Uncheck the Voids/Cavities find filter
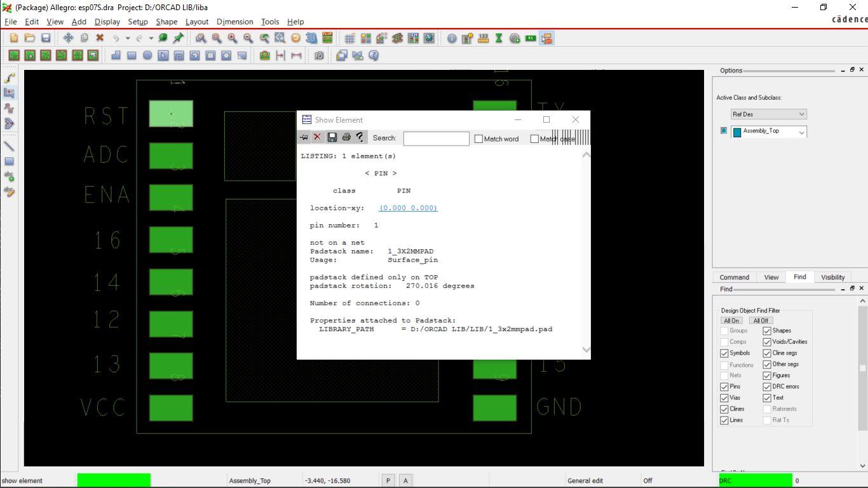868x488 pixels. 767,342
